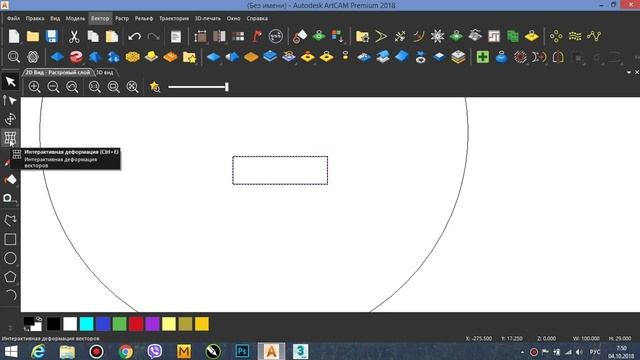This screenshot has height=360, width=640.
Task: Click the Copy icon
Action: [93, 36]
